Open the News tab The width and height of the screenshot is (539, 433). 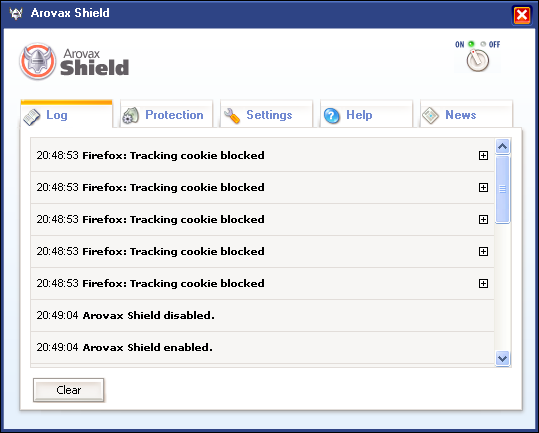pos(466,114)
